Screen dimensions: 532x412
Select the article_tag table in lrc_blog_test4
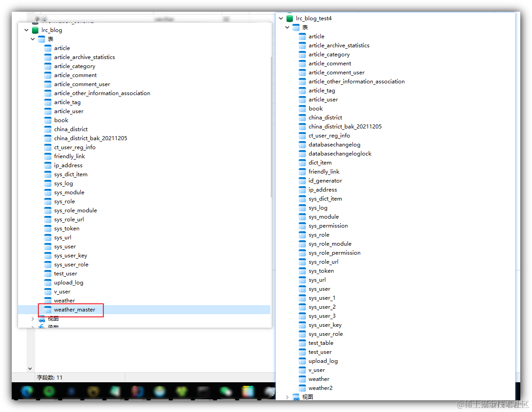pos(322,91)
